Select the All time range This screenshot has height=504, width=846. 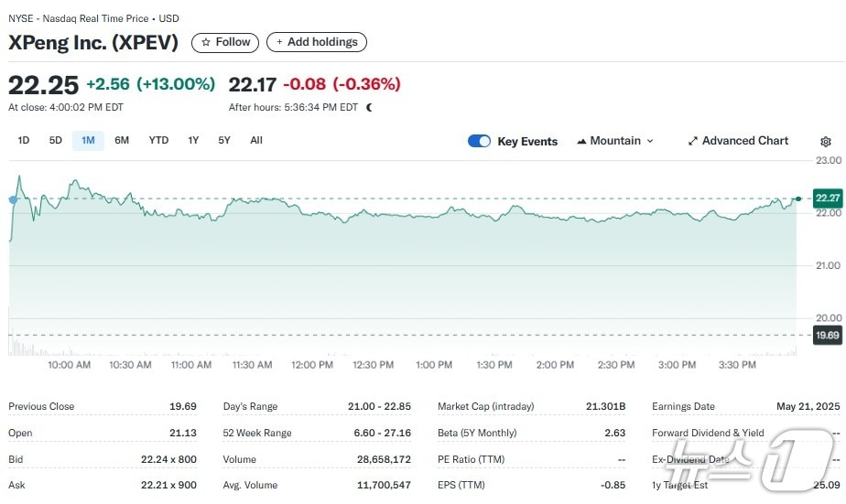click(256, 140)
